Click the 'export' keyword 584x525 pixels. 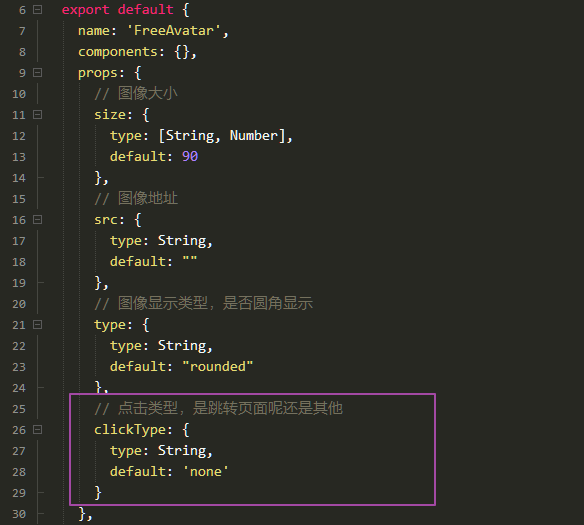point(86,10)
